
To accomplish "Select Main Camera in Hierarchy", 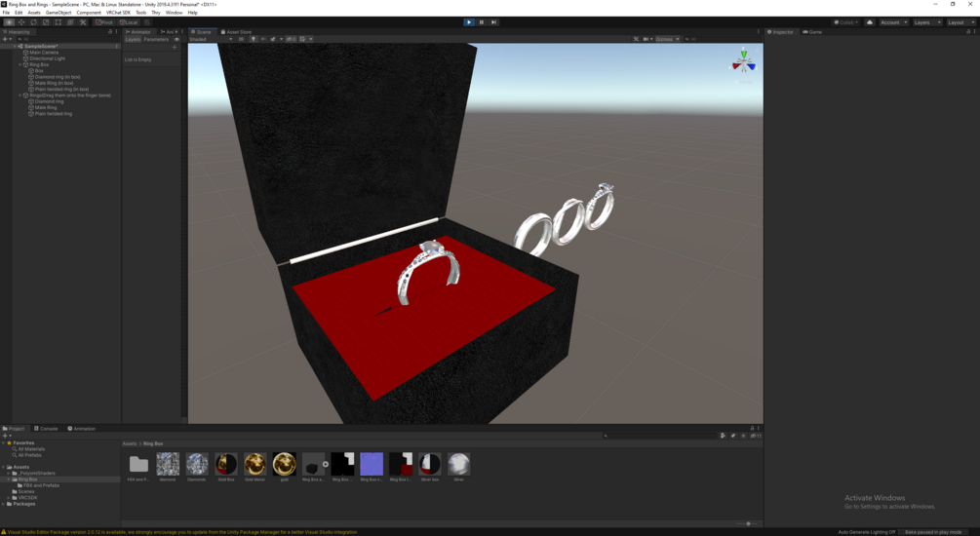I will [43, 53].
